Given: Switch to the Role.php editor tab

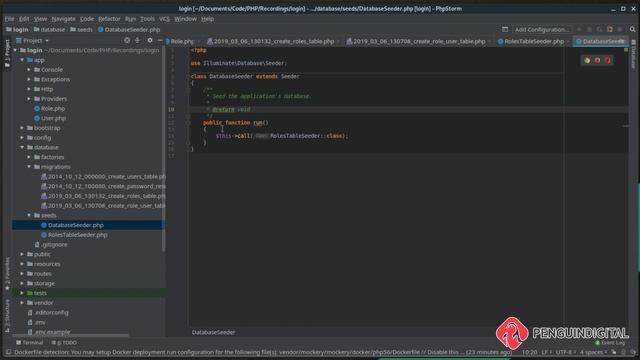Looking at the screenshot, I should tap(182, 41).
